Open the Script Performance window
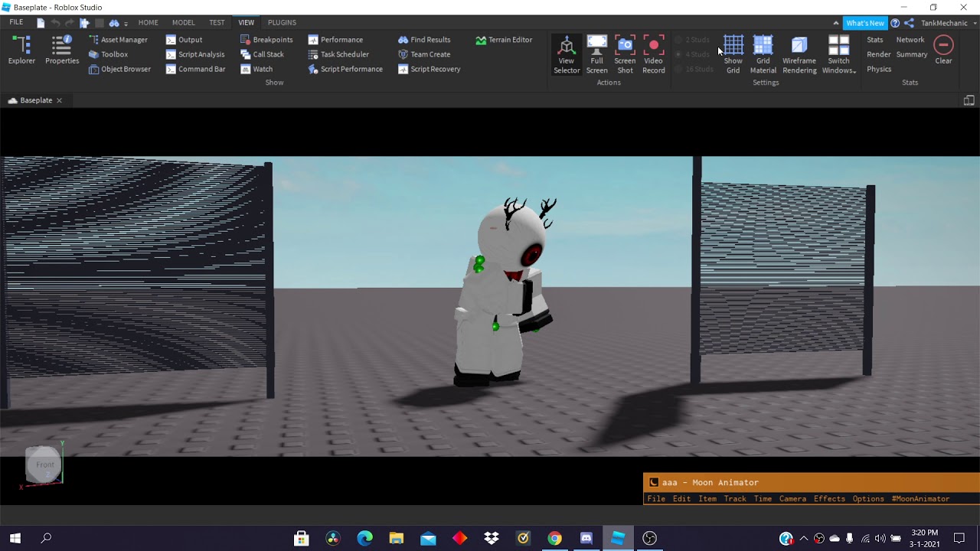This screenshot has width=980, height=551. [345, 69]
